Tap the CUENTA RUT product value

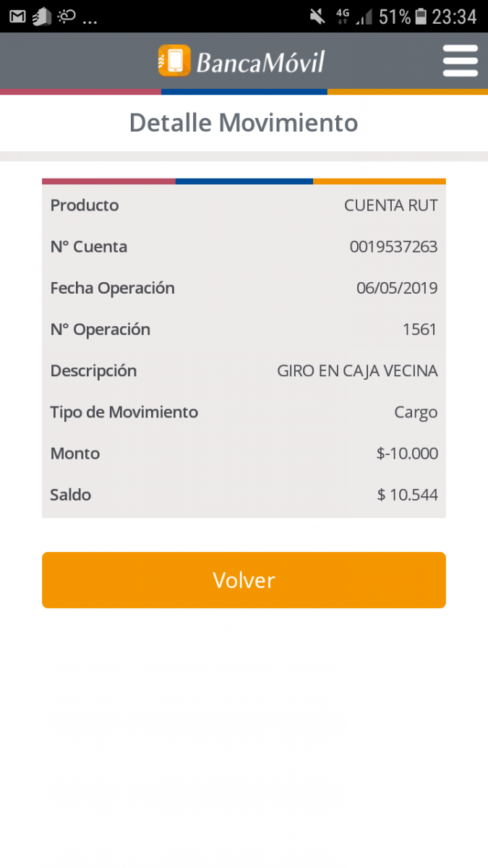[391, 205]
